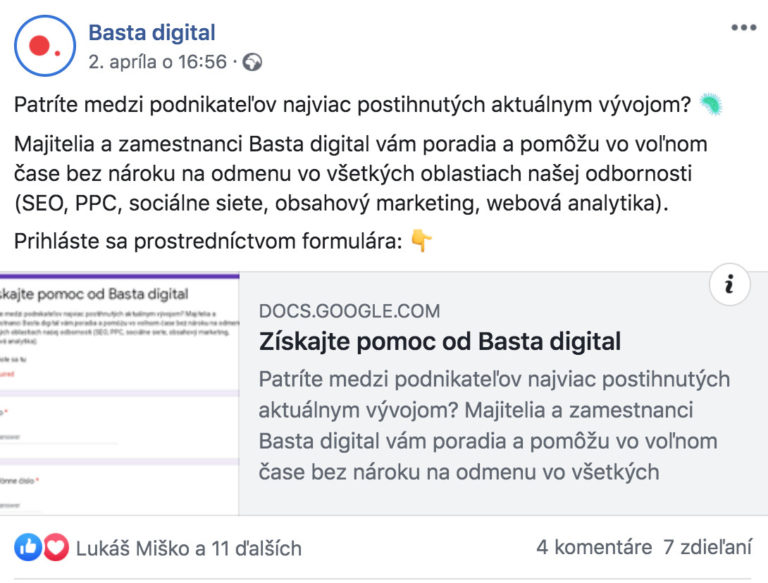
Task: Click the post timestamp 2. apríla o 16:56
Action: coord(157,62)
